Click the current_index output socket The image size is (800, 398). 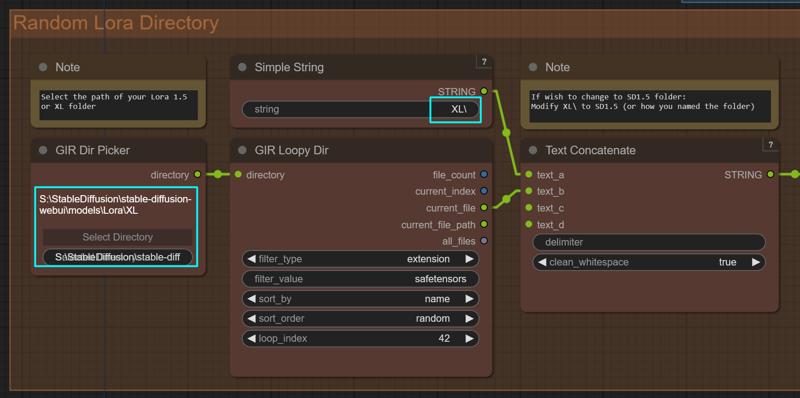click(484, 191)
